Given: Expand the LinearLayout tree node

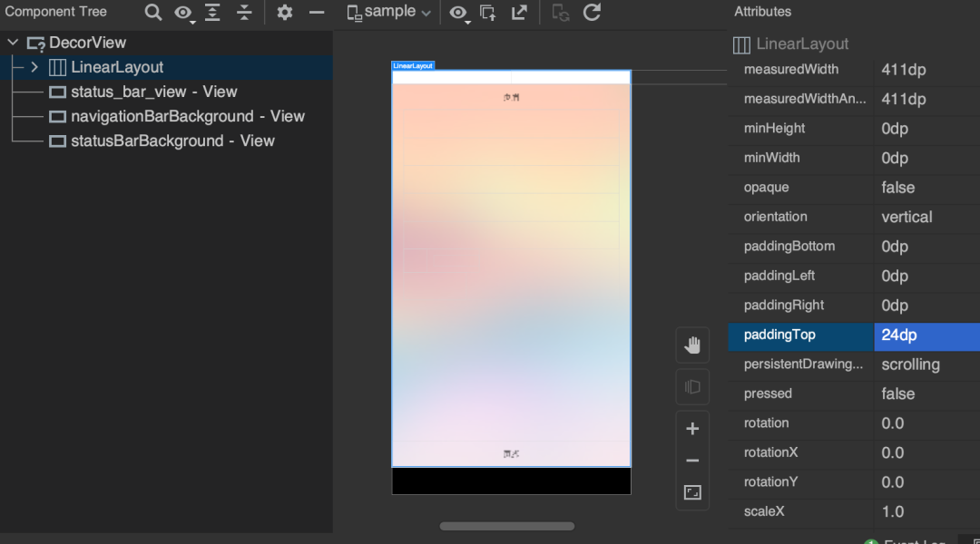Looking at the screenshot, I should pyautogui.click(x=34, y=67).
